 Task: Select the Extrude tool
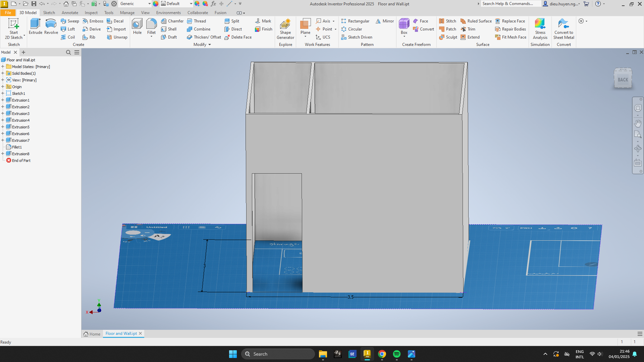point(35,26)
